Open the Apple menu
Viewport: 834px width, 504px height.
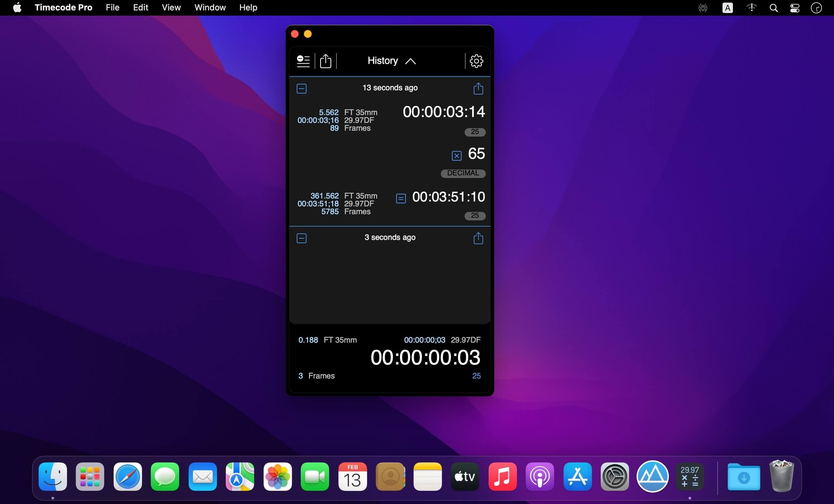(17, 7)
